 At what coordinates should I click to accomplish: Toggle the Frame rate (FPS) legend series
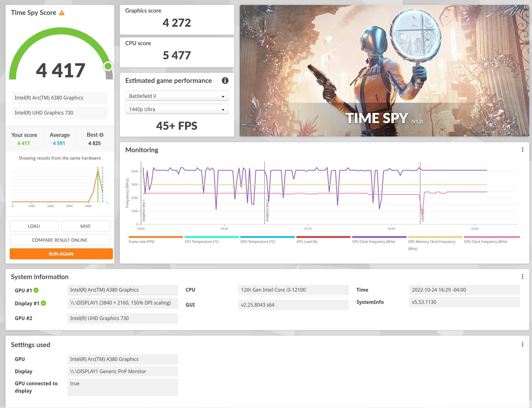pyautogui.click(x=142, y=241)
